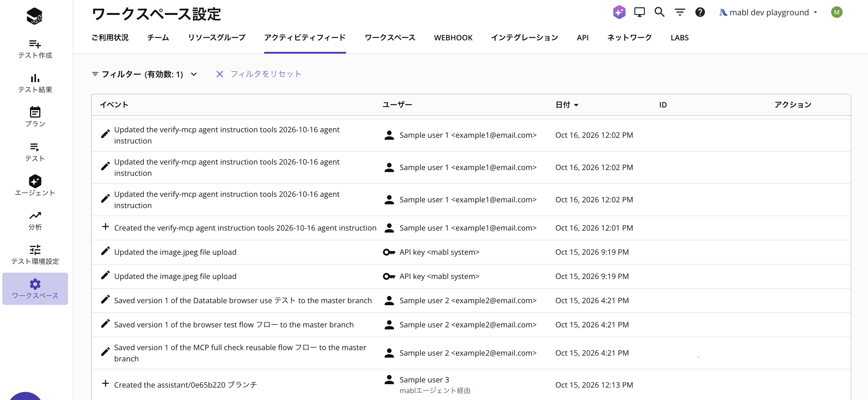Expand mabl dev playground workspace dropdown
Image resolution: width=868 pixels, height=400 pixels.
(x=768, y=12)
